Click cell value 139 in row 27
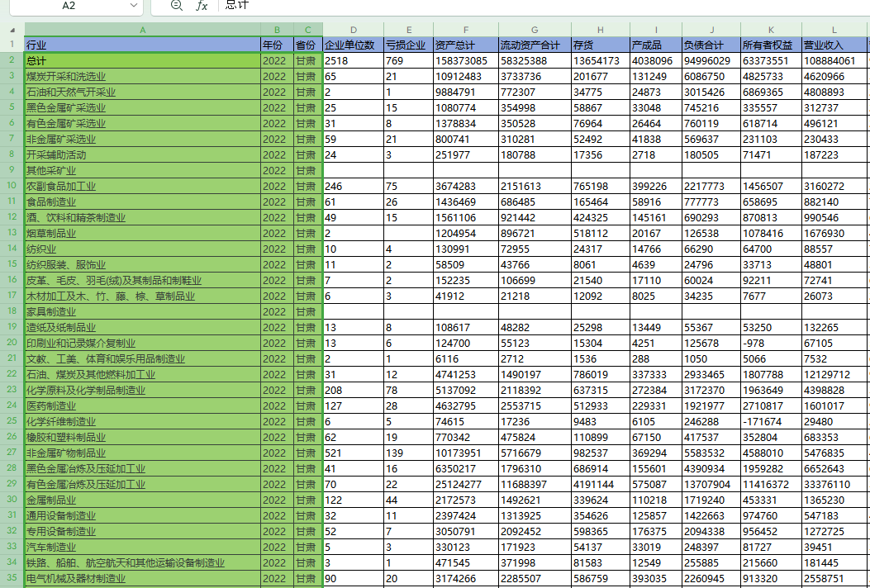 tap(409, 453)
